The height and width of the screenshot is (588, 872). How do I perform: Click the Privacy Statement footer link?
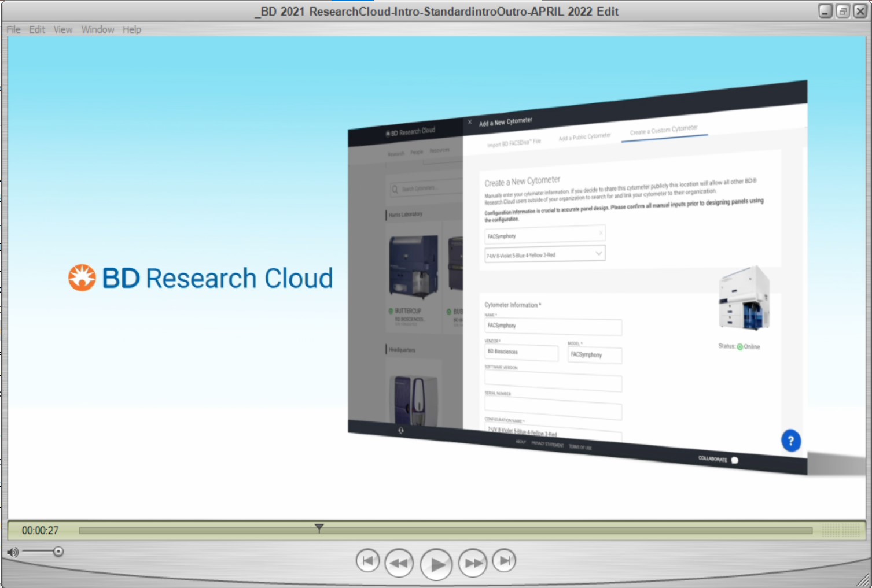547,444
